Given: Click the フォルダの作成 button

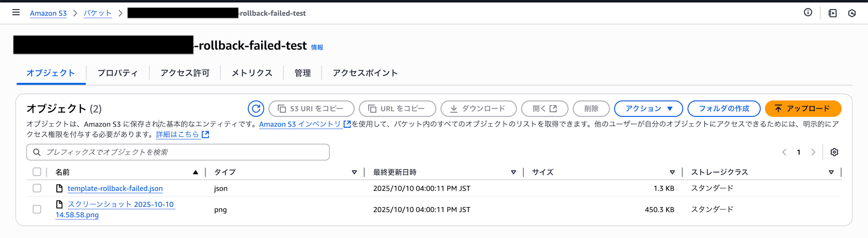Looking at the screenshot, I should click(724, 109).
